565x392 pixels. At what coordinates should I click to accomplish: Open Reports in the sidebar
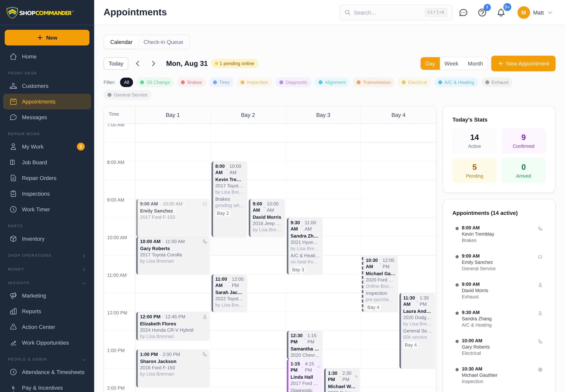point(47,311)
